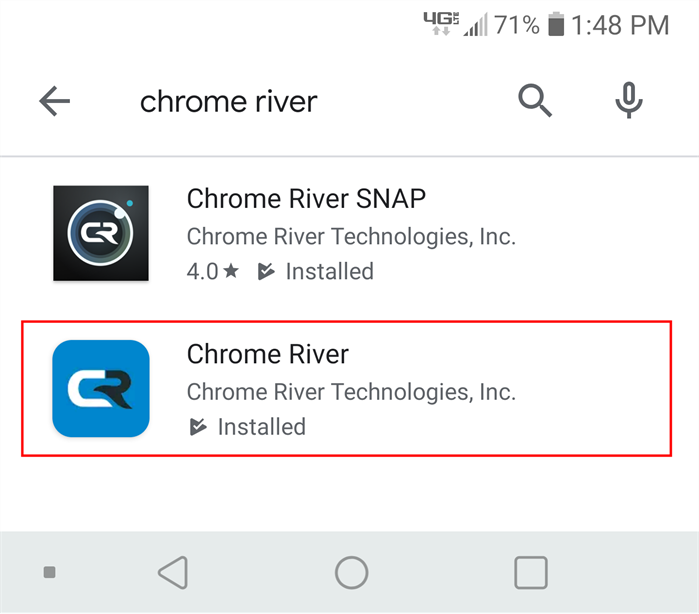Viewport: 699px width, 614px height.
Task: Tap the 4.0 star rating
Action: (213, 271)
